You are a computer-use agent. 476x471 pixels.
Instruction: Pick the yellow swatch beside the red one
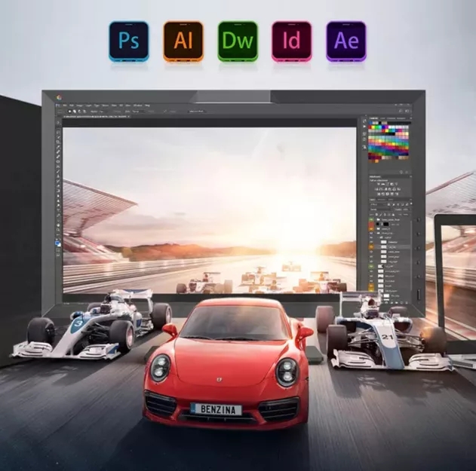[x=373, y=127]
